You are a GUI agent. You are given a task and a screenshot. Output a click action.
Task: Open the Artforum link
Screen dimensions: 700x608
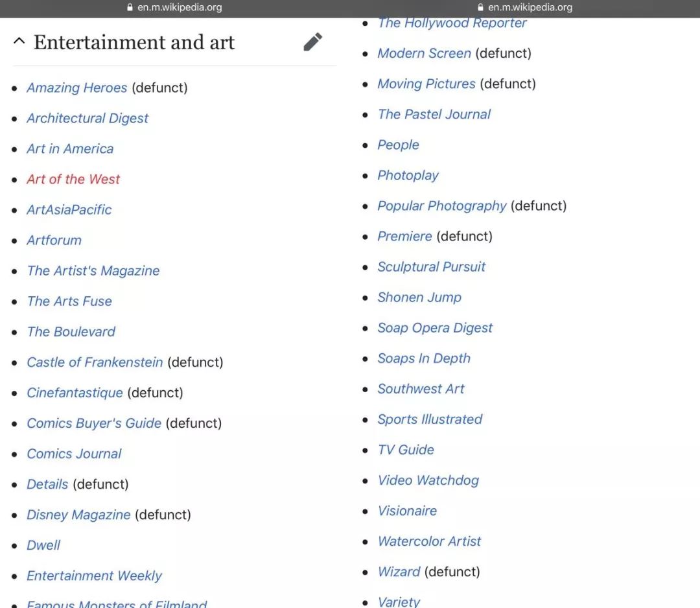[x=54, y=240]
